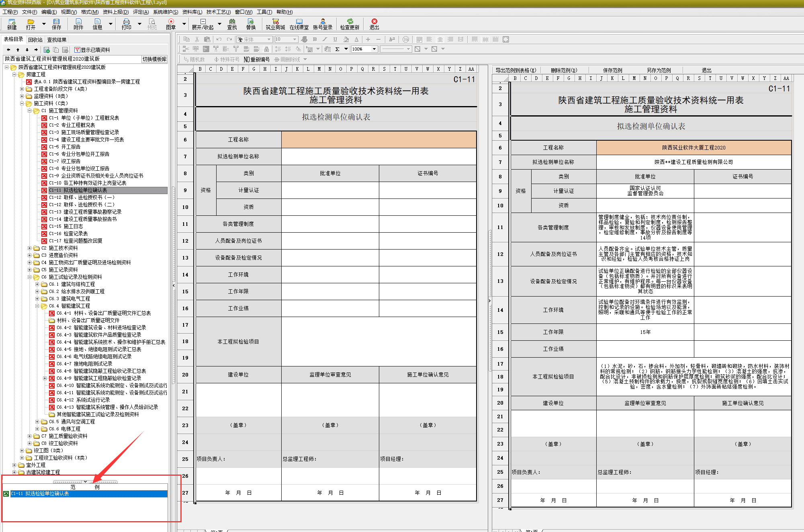This screenshot has width=804, height=532.
Task: Expand the 监理资料（B类） tree node
Action: click(x=22, y=96)
